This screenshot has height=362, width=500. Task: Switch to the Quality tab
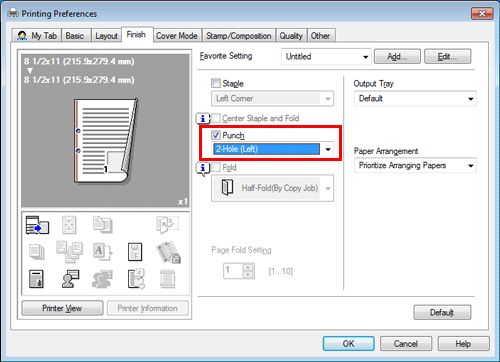291,36
